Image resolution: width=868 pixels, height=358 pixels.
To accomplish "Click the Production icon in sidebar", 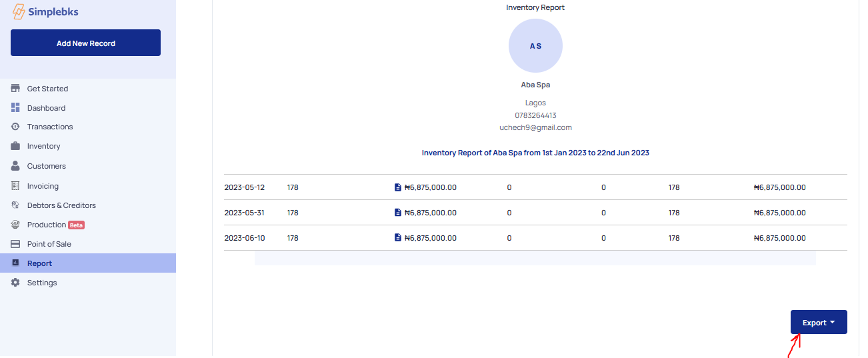I will [x=15, y=225].
